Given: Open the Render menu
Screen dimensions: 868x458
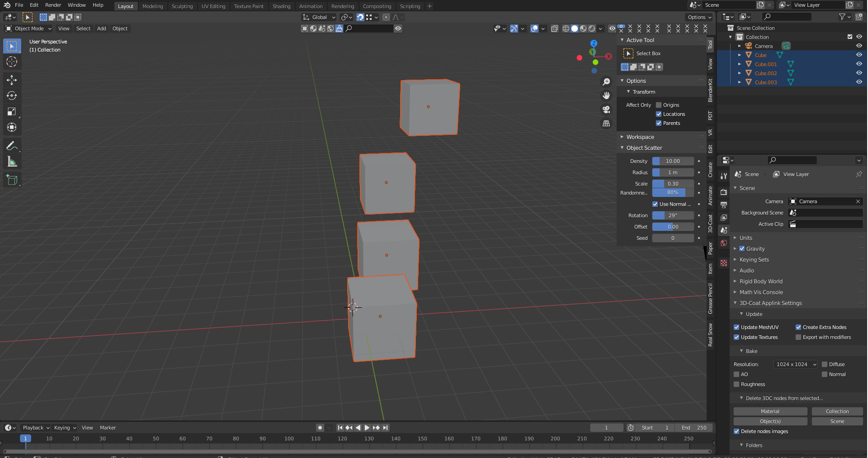Looking at the screenshot, I should click(53, 5).
